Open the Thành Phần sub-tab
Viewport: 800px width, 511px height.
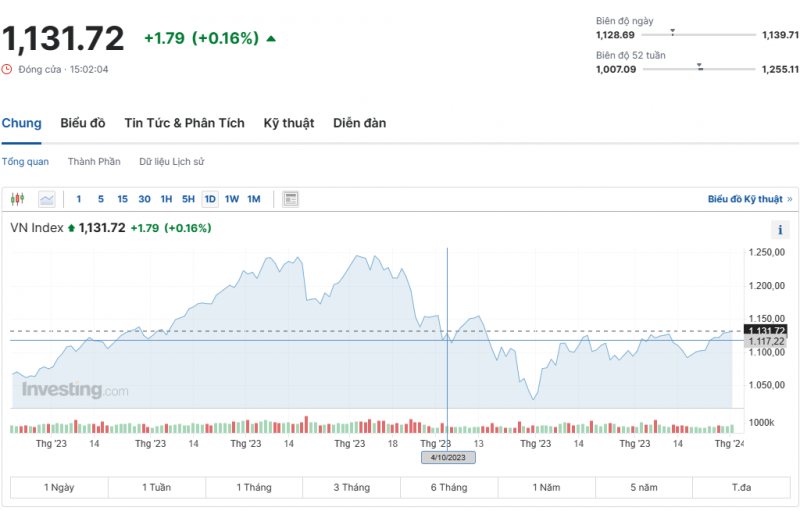[94, 161]
